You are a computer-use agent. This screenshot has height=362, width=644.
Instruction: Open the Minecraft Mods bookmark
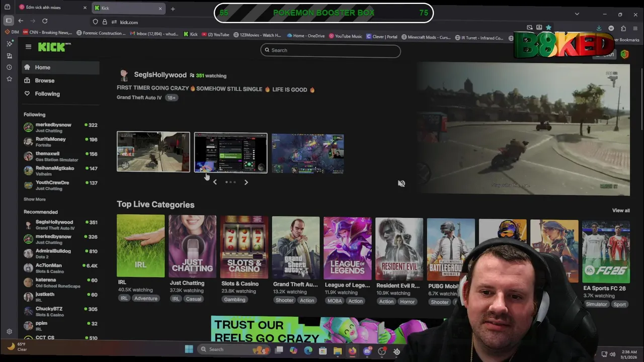click(x=426, y=37)
